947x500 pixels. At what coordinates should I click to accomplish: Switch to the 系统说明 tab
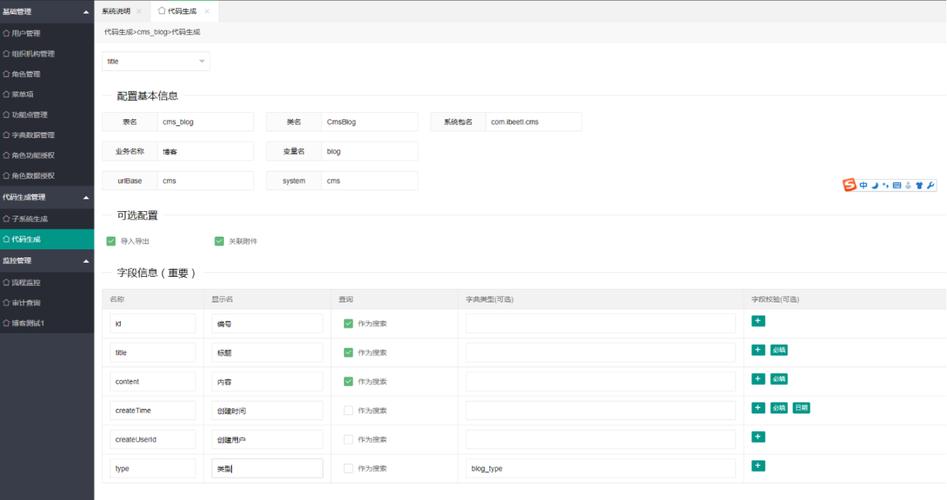point(116,11)
